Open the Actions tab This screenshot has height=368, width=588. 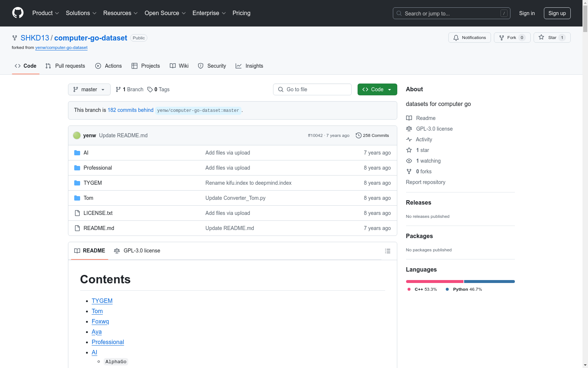coord(108,66)
